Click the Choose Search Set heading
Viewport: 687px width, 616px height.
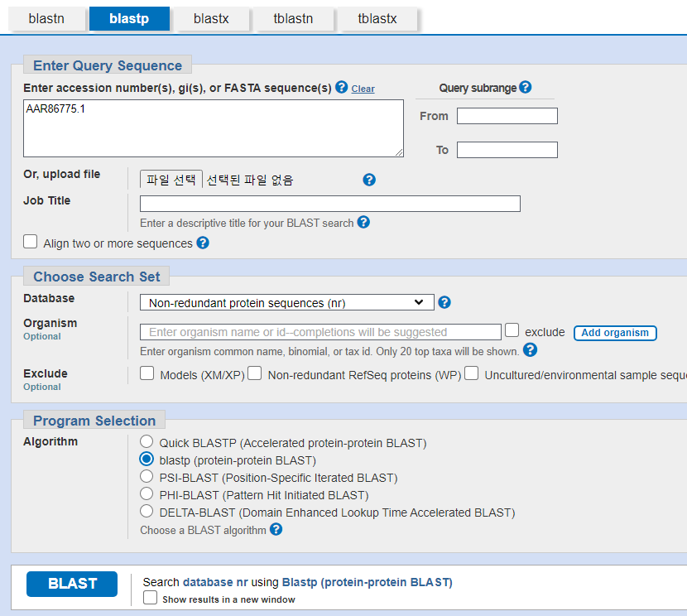coord(97,277)
